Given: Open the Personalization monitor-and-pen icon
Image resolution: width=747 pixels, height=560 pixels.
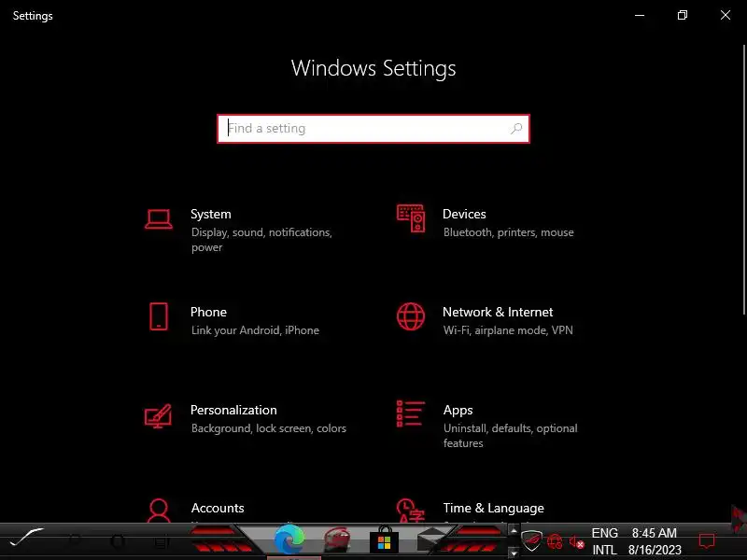Looking at the screenshot, I should [x=158, y=415].
